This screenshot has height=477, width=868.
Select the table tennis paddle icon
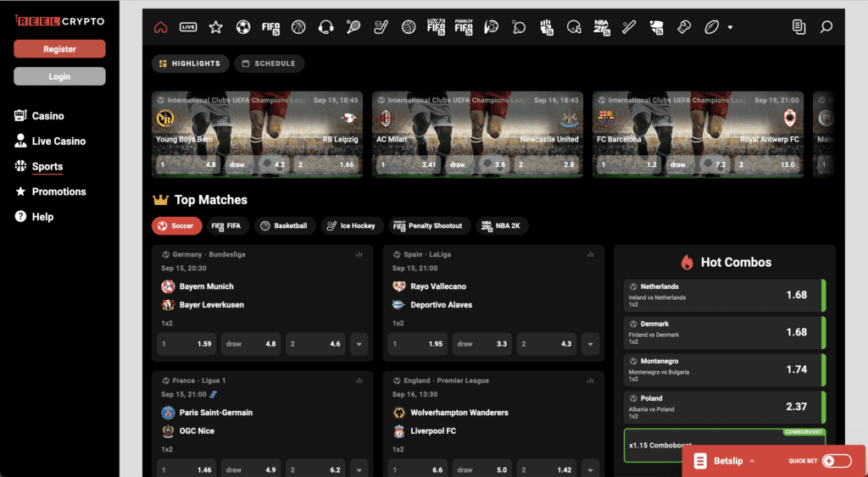pyautogui.click(x=519, y=26)
